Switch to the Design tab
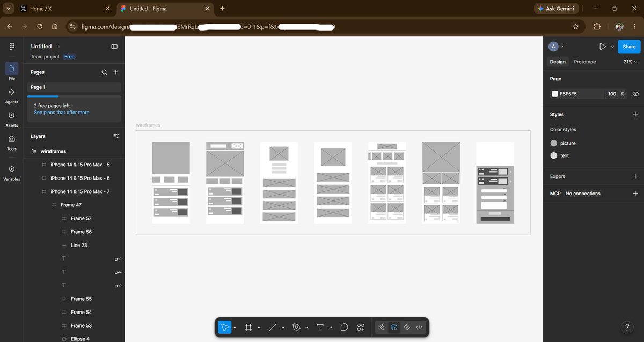The width and height of the screenshot is (644, 342). pyautogui.click(x=558, y=62)
